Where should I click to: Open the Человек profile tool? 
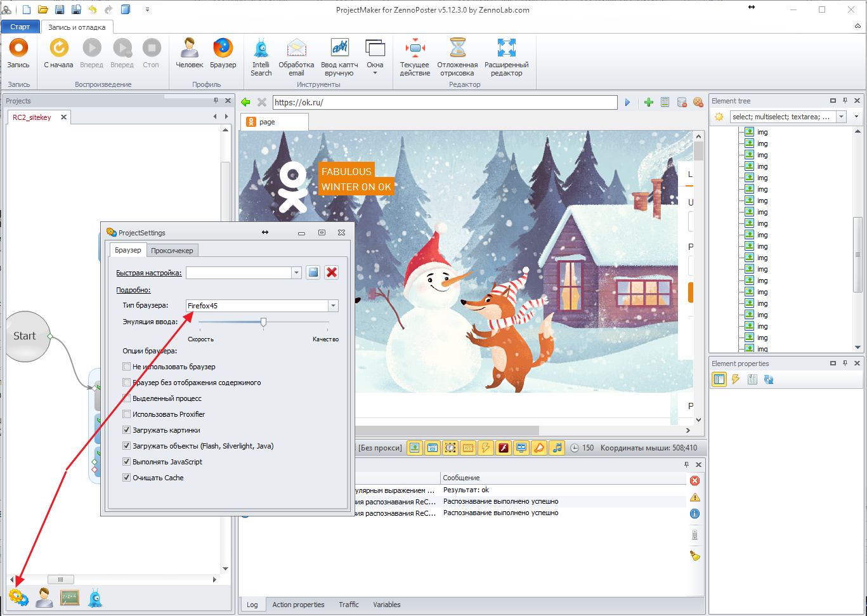(189, 53)
